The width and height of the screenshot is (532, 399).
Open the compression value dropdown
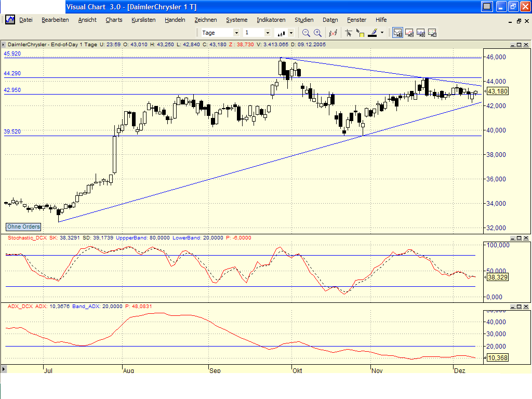pyautogui.click(x=268, y=32)
